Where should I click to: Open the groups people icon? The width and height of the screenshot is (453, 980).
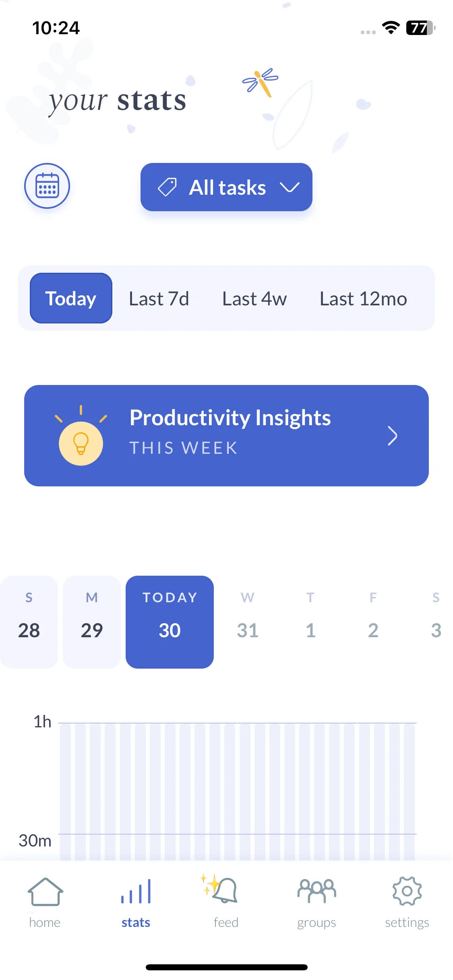316,891
